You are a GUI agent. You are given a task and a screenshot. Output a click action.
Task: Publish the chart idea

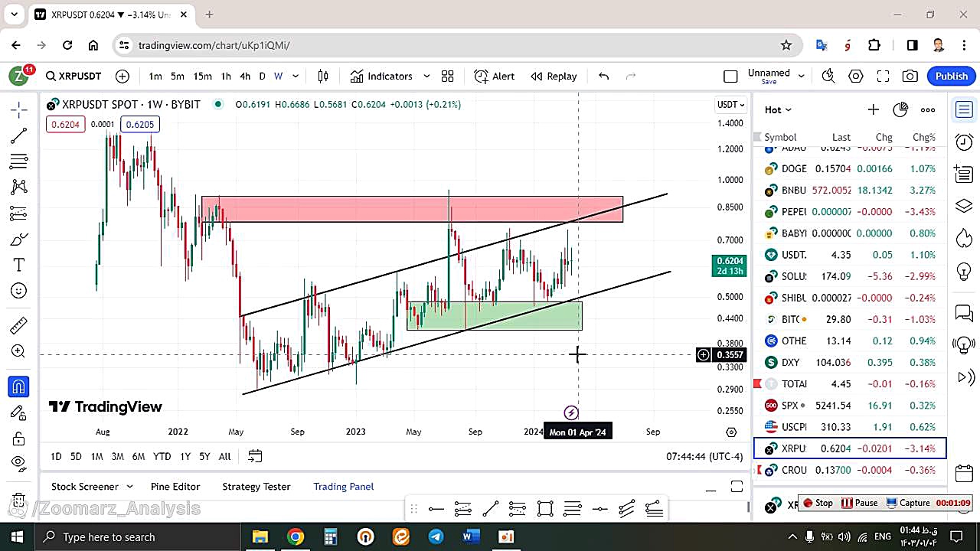click(952, 76)
